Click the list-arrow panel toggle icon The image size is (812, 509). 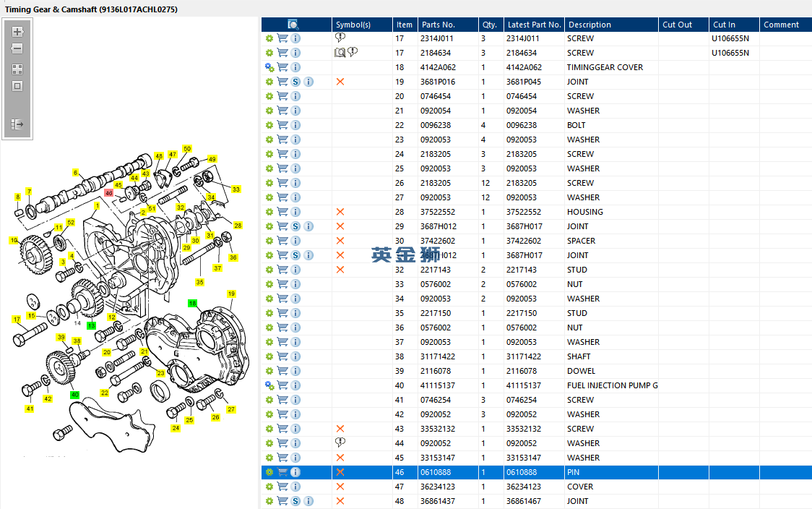coord(17,124)
